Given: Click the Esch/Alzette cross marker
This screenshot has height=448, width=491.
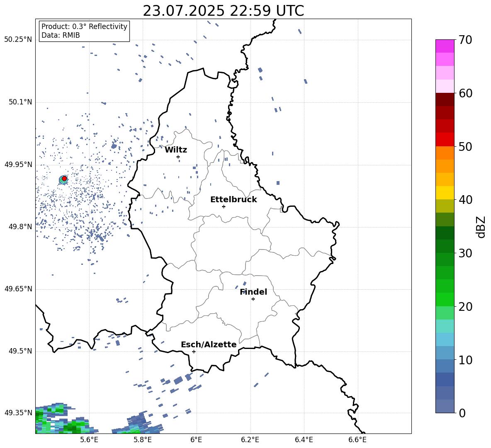Looking at the screenshot, I should pyautogui.click(x=194, y=351).
